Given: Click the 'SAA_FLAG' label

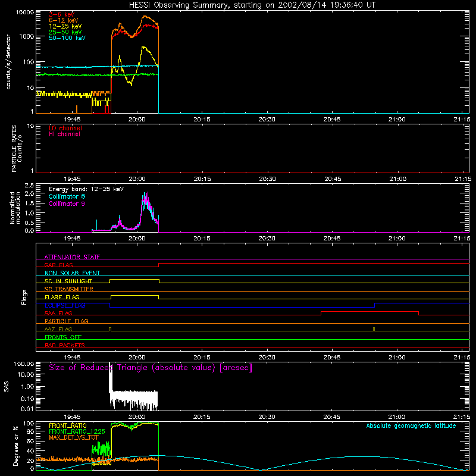Looking at the screenshot, I should 58,313.
